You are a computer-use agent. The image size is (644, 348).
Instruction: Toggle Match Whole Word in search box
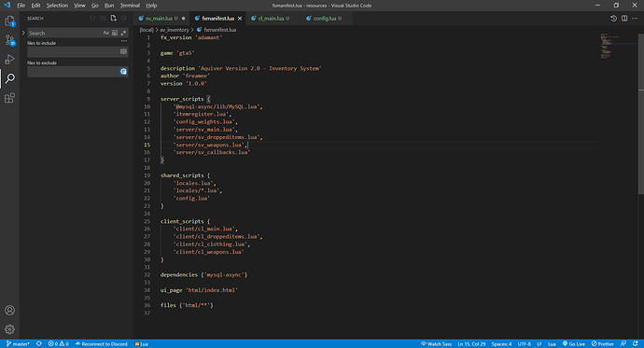pos(115,33)
